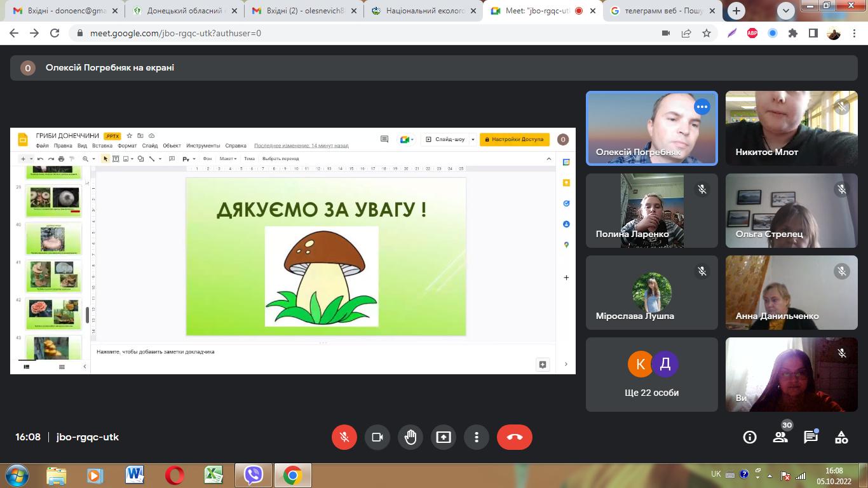Image resolution: width=868 pixels, height=488 pixels.
Task: Click the Ще 22 особи tile
Action: [651, 375]
